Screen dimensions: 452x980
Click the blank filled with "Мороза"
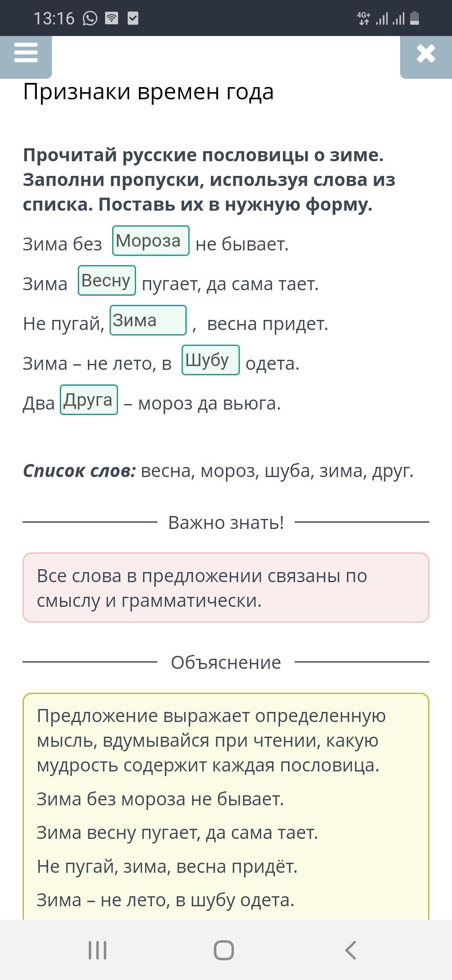click(x=151, y=241)
